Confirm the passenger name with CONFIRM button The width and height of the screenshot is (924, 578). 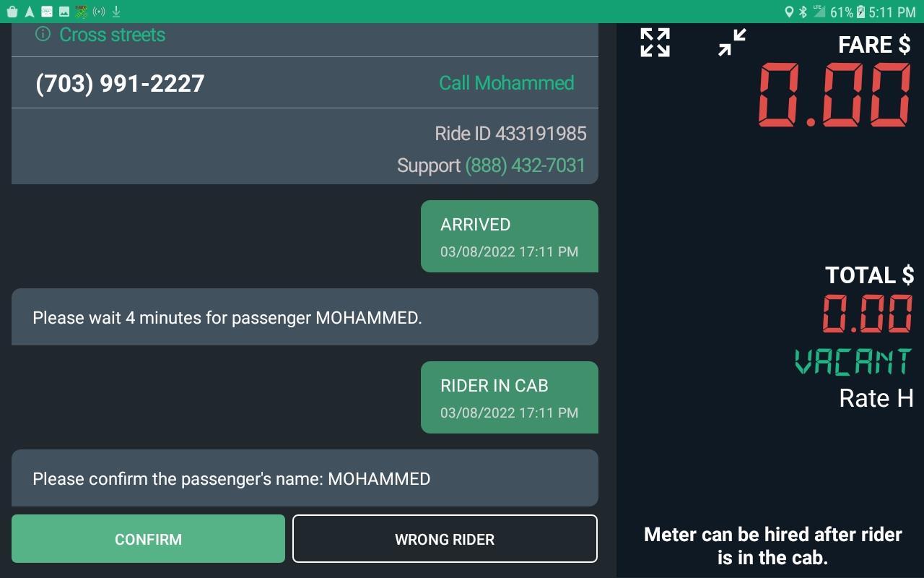click(148, 539)
